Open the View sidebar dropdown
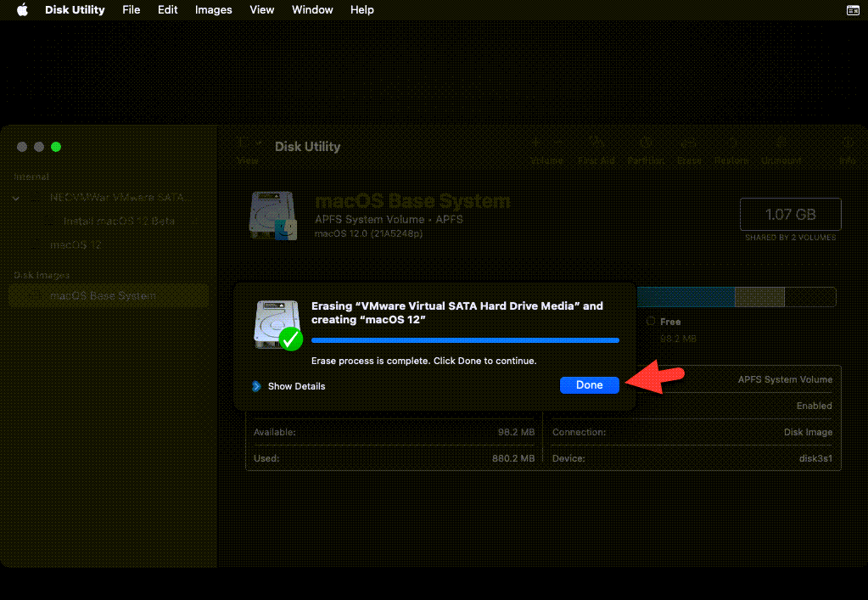Image resolution: width=868 pixels, height=600 pixels. click(248, 145)
